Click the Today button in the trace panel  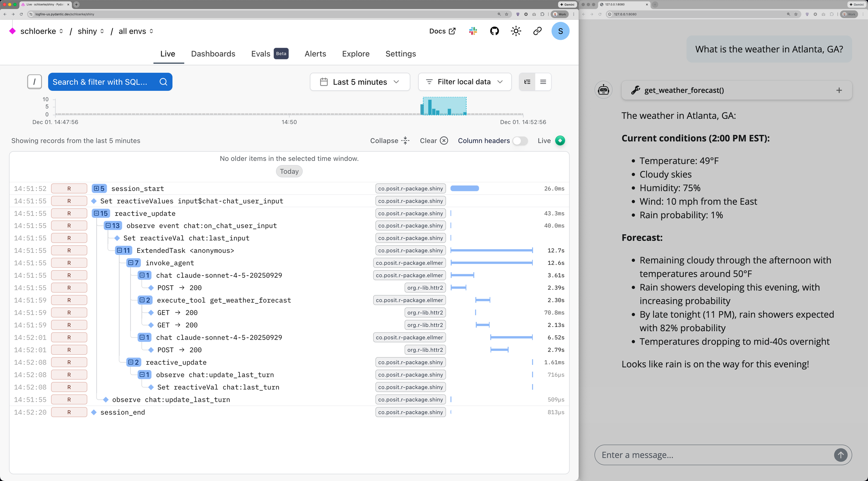point(289,171)
